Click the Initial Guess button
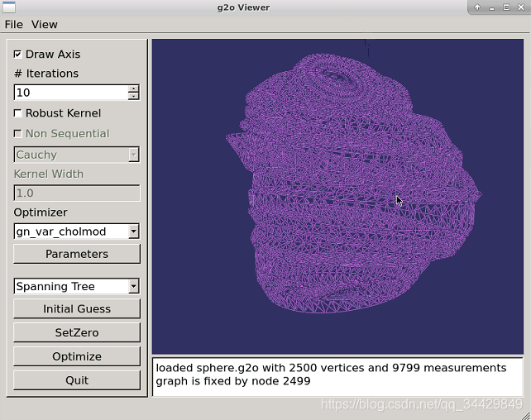The image size is (531, 420). (x=77, y=308)
